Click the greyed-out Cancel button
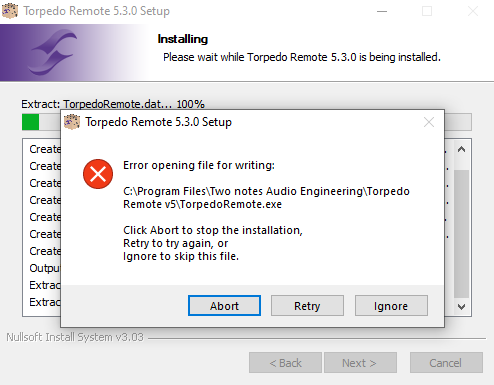This screenshot has width=494, height=385. [x=446, y=363]
